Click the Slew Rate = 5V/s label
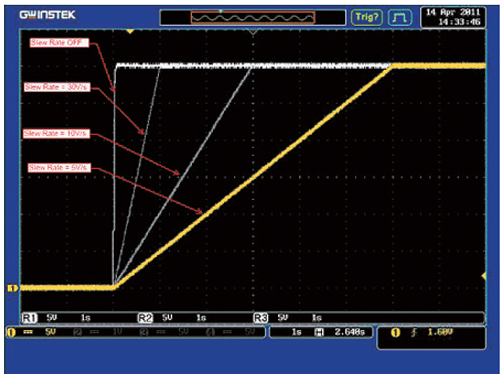This screenshot has width=503, height=378. 59,167
